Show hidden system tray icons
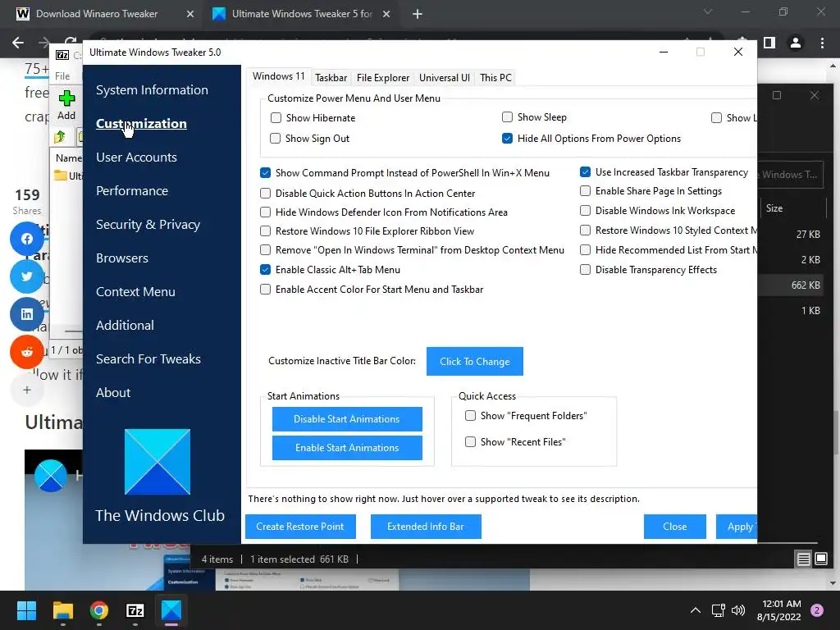The width and height of the screenshot is (840, 630). tap(696, 610)
